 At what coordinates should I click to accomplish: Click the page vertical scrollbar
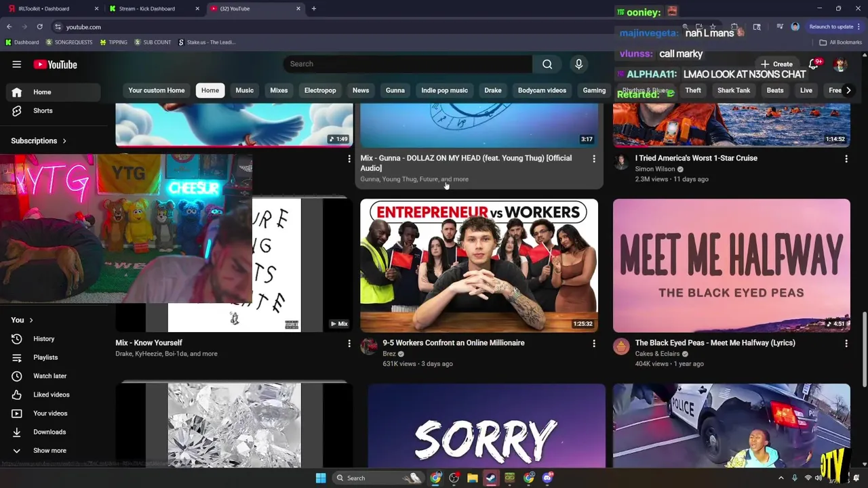point(864,348)
